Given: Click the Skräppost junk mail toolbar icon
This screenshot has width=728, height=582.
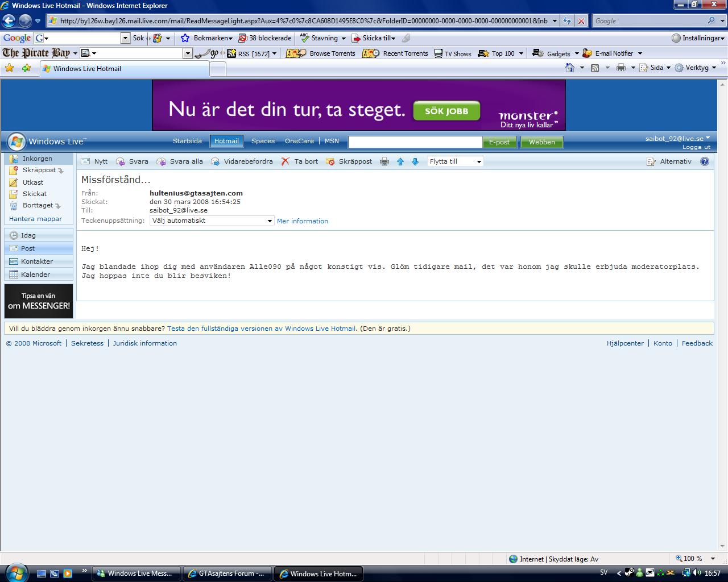Looking at the screenshot, I should point(330,161).
